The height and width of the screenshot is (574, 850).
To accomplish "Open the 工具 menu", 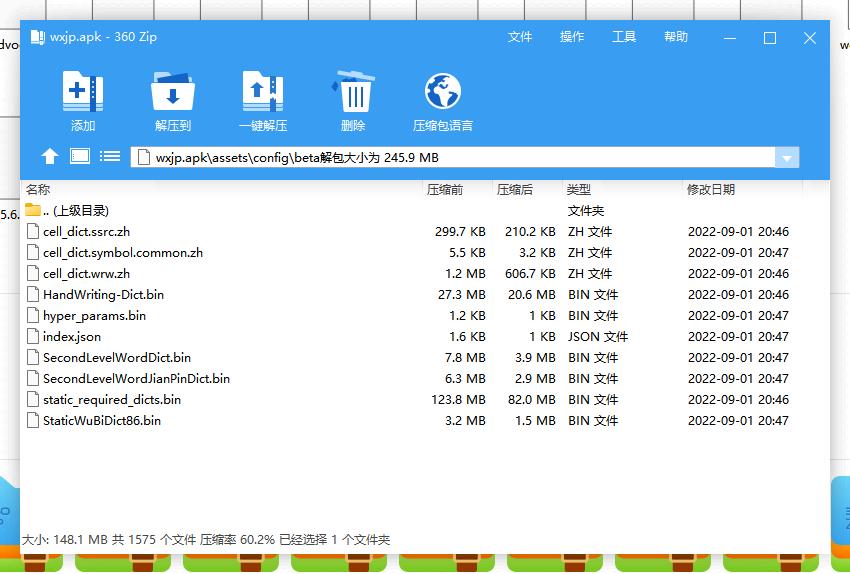I will [624, 37].
